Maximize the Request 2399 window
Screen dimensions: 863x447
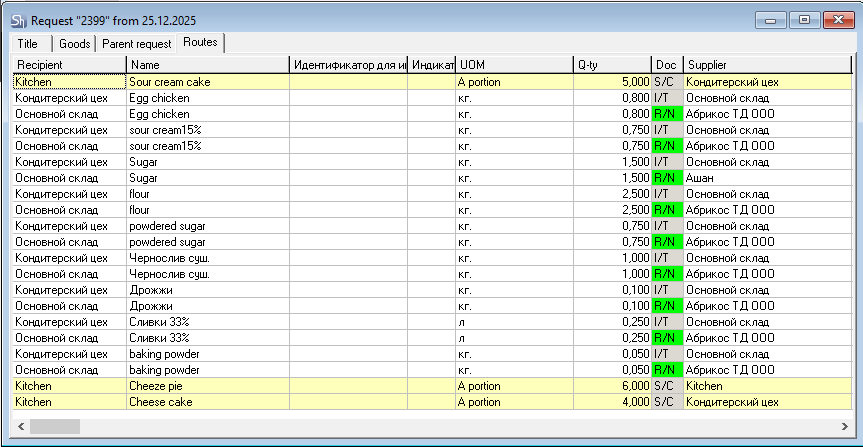point(804,19)
